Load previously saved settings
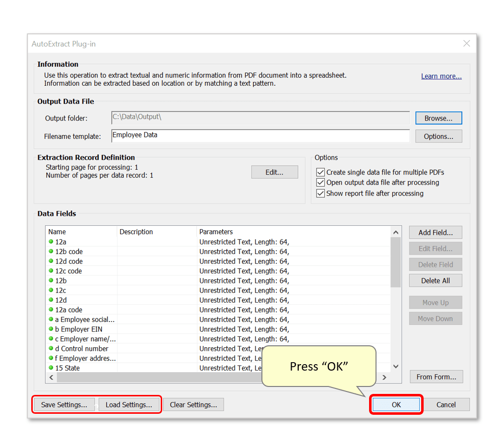The height and width of the screenshot is (448, 503). (129, 404)
